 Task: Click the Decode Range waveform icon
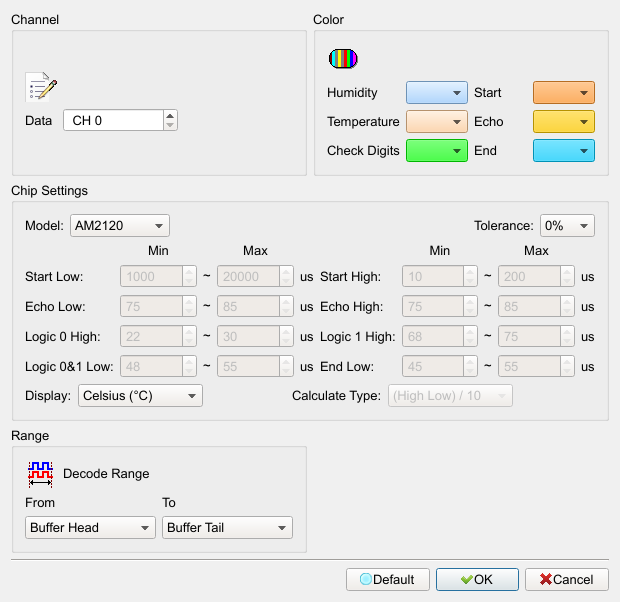tap(40, 474)
